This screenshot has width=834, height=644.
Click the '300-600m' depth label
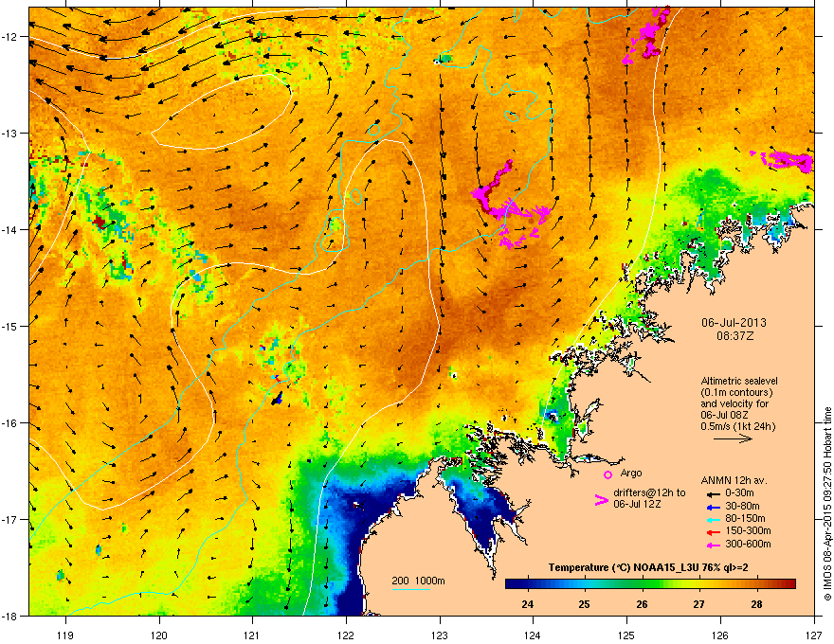point(748,544)
